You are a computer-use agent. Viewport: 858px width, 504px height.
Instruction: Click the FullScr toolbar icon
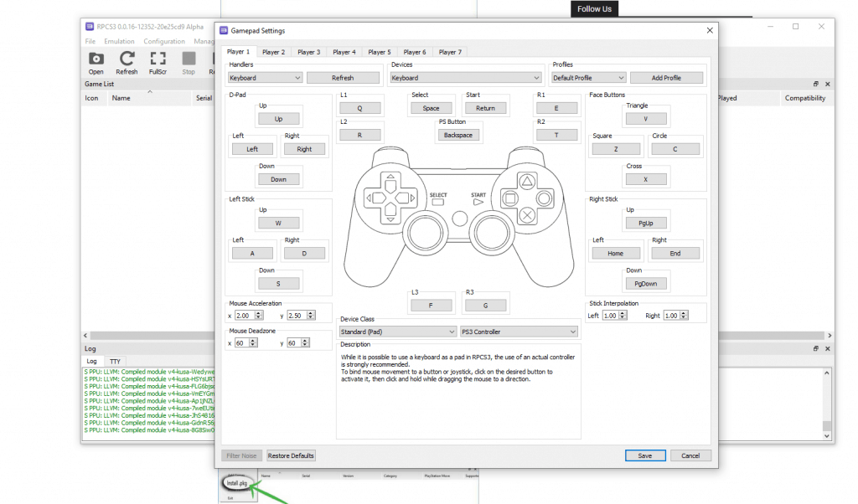(x=158, y=62)
